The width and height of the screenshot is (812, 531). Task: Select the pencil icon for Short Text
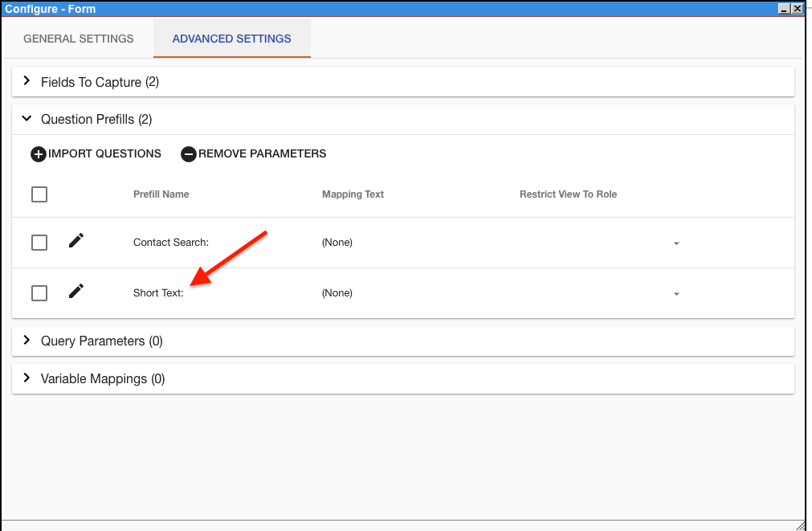click(75, 291)
